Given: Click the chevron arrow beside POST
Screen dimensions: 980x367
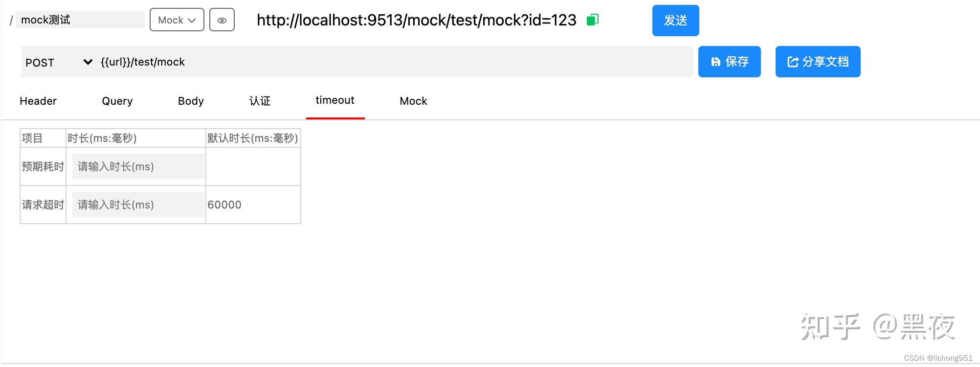Looking at the screenshot, I should [x=88, y=62].
